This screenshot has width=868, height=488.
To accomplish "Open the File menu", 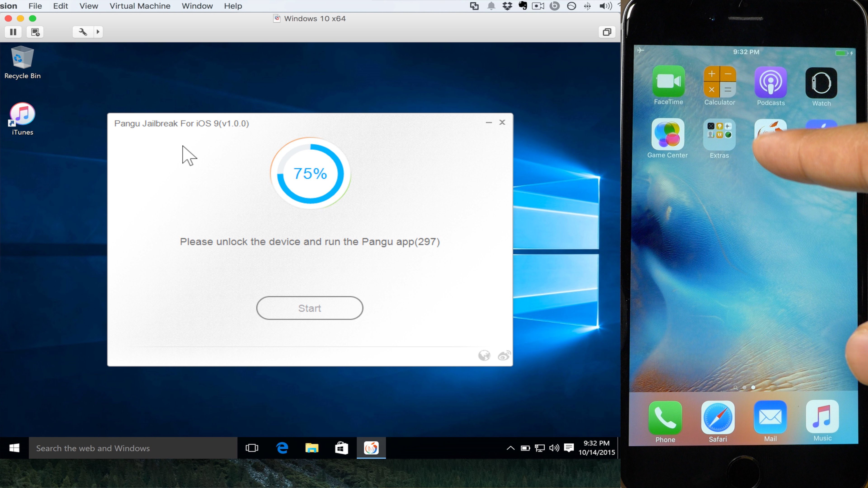I will [x=35, y=6].
